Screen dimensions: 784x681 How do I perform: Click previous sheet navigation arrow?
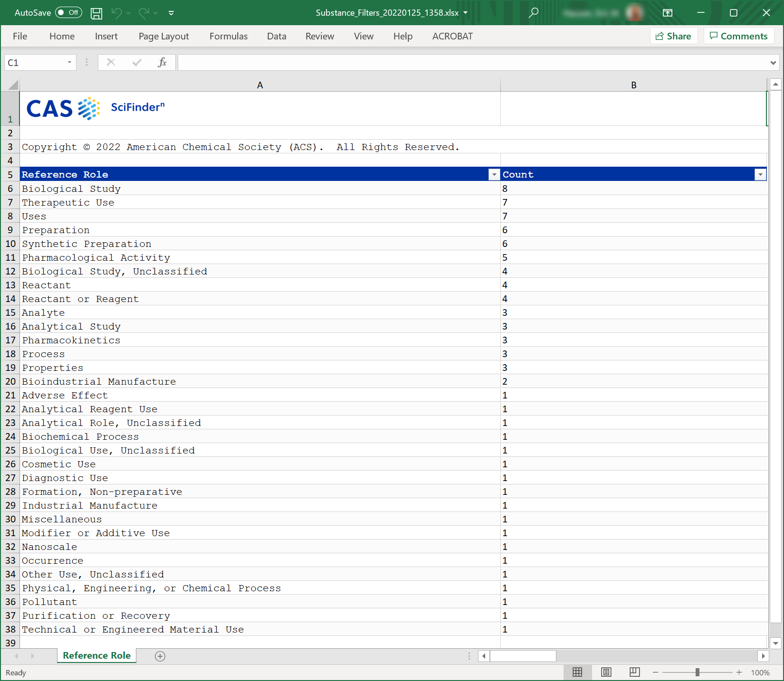(17, 656)
